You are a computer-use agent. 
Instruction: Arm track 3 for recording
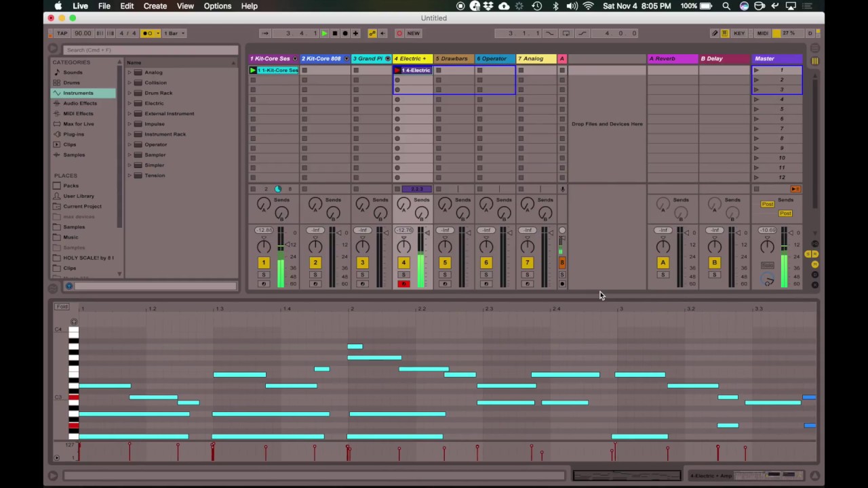[x=362, y=284]
